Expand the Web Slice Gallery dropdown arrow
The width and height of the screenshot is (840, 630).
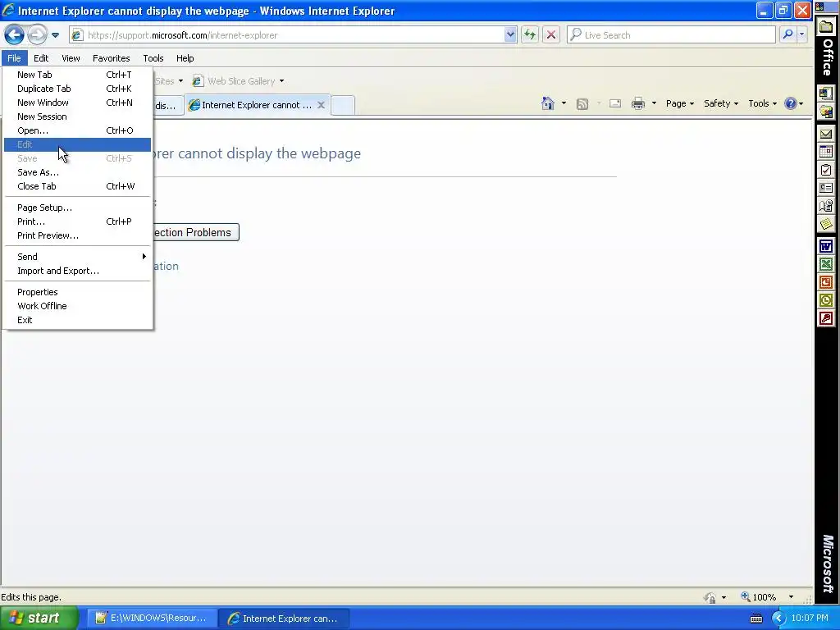(282, 81)
